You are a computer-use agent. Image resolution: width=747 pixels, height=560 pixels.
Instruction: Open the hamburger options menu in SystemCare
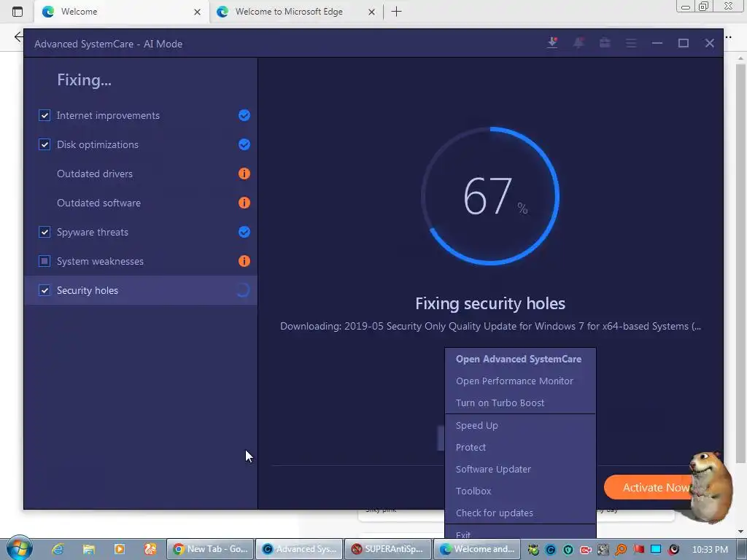(x=631, y=43)
